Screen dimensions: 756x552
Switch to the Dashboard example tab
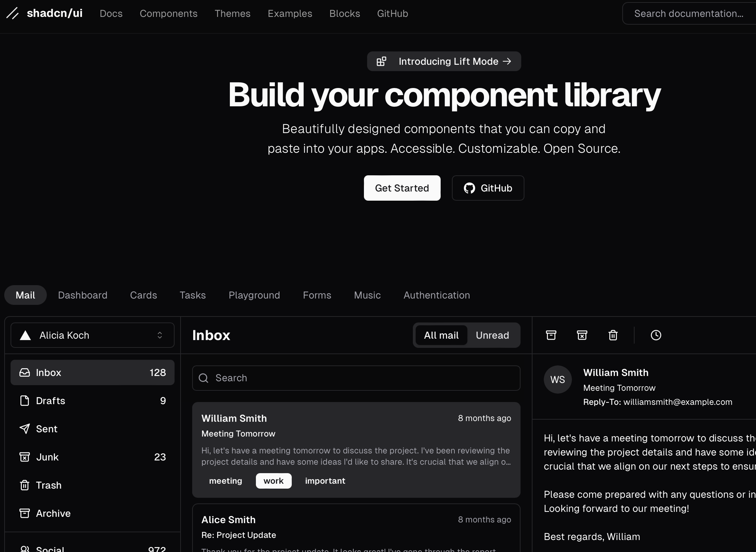click(82, 295)
